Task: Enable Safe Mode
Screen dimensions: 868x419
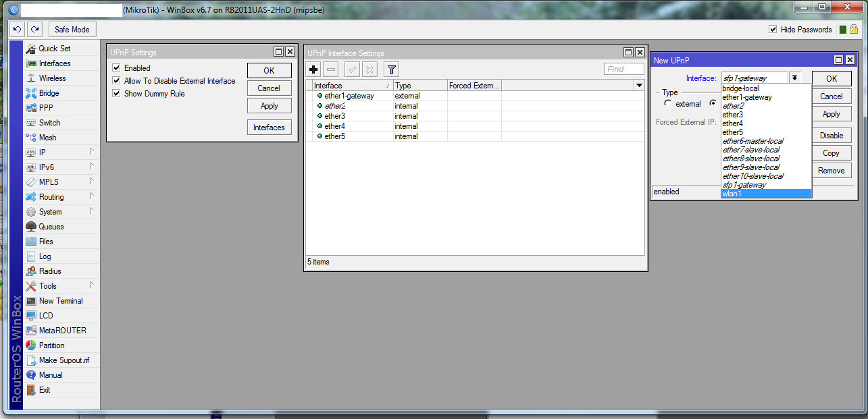Action: pyautogui.click(x=72, y=30)
